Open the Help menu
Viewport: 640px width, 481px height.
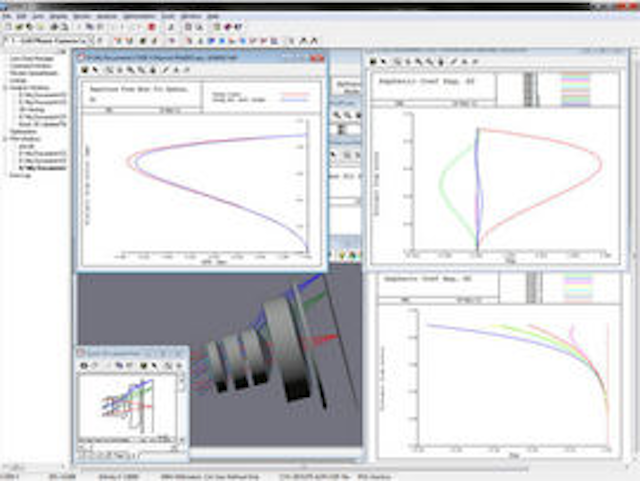213,16
